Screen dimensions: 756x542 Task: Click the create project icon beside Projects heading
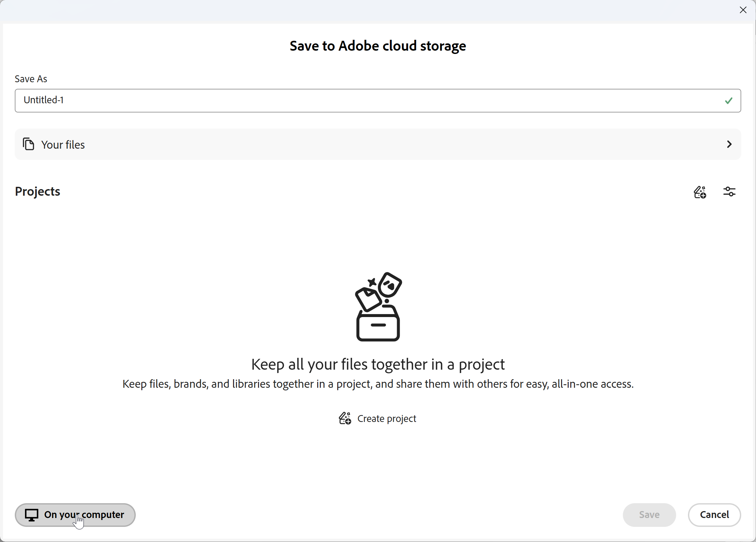click(x=700, y=192)
